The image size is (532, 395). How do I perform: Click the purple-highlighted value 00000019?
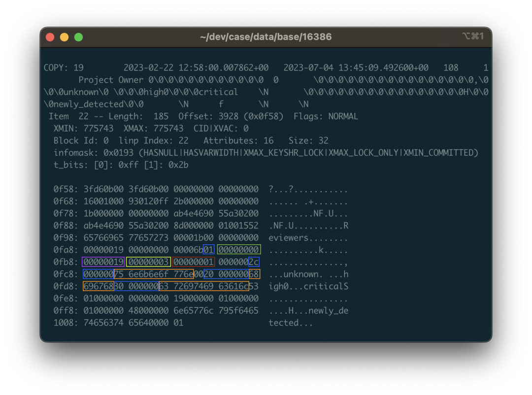103,262
